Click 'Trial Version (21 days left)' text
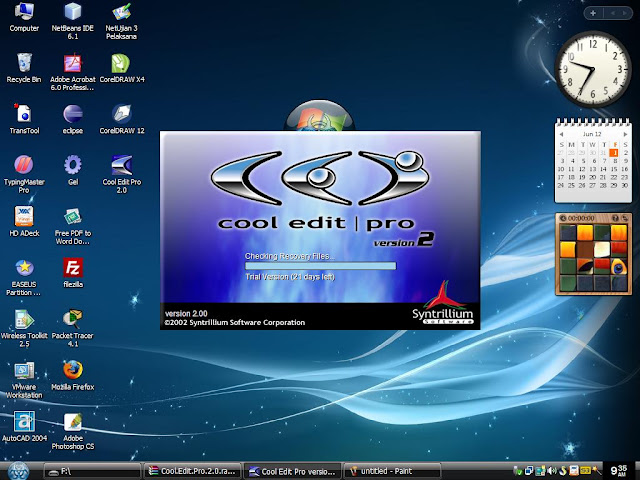This screenshot has height=480, width=640. (290, 277)
